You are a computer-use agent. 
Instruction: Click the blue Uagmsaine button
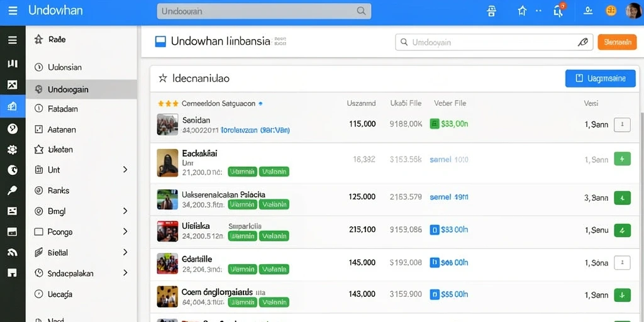pos(600,78)
